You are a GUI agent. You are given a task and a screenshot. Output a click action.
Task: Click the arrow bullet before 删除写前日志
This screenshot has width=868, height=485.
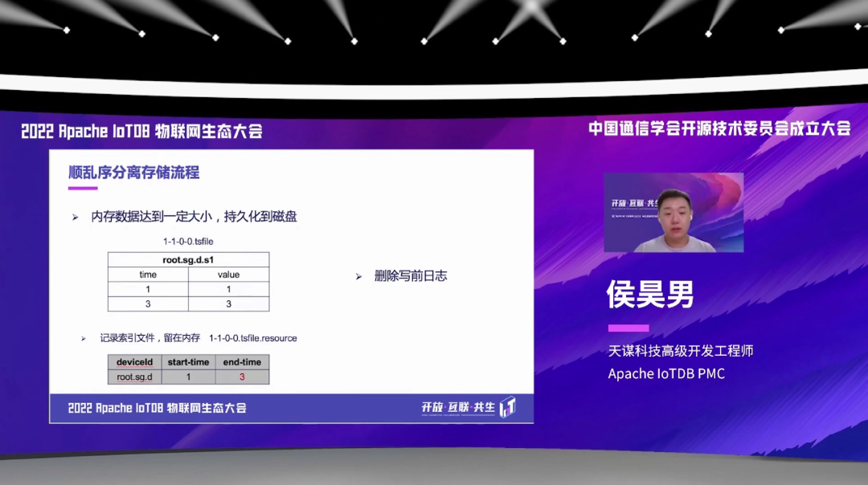point(358,276)
